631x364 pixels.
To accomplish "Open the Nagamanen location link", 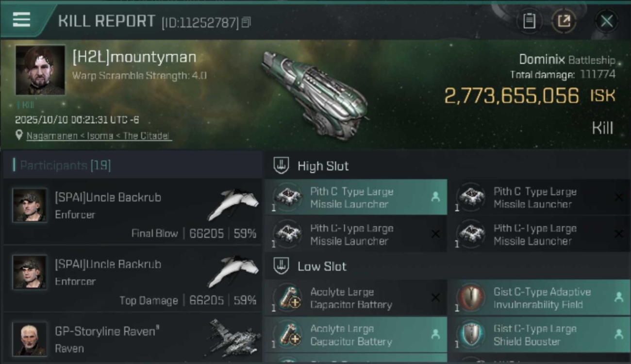I will tap(99, 136).
